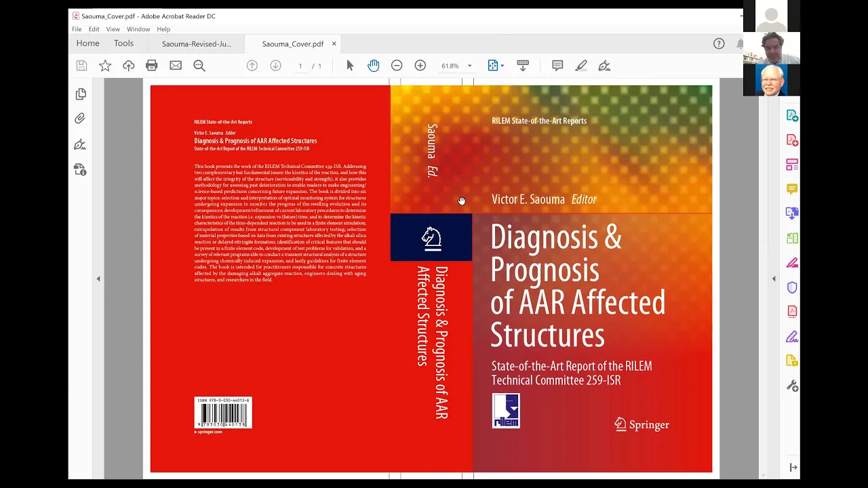868x488 pixels.
Task: Open the yellow Send for Comments tool icon
Action: (792, 361)
